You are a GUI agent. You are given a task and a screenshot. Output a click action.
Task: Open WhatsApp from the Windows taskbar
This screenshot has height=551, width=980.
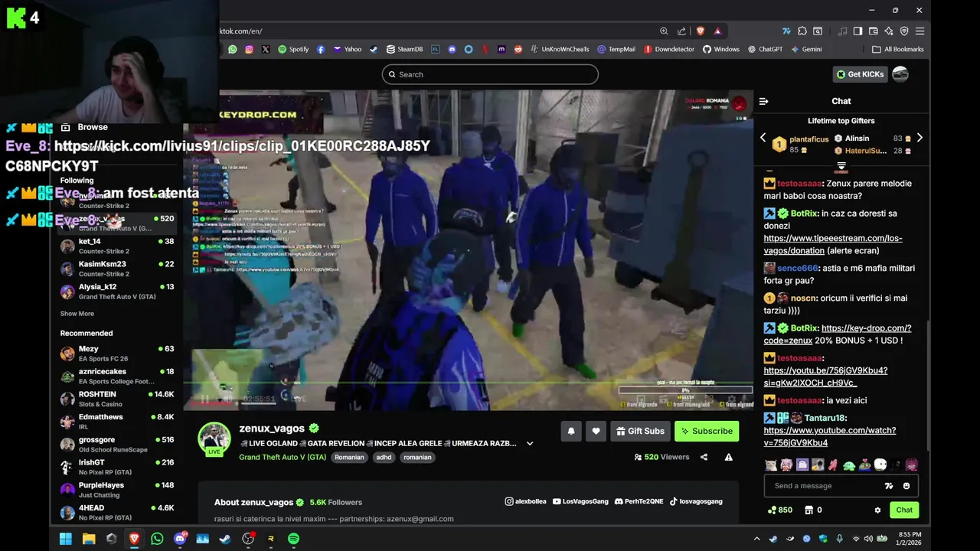(157, 539)
